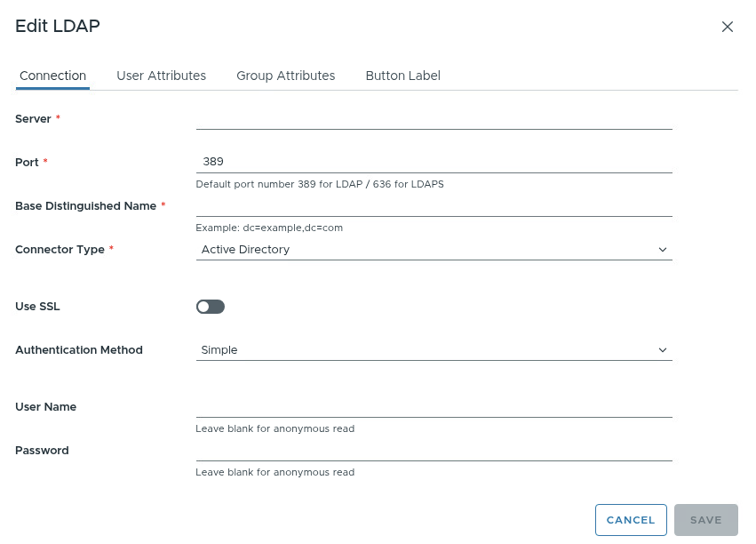
Task: Click the Authentication Method label text
Action: [79, 350]
